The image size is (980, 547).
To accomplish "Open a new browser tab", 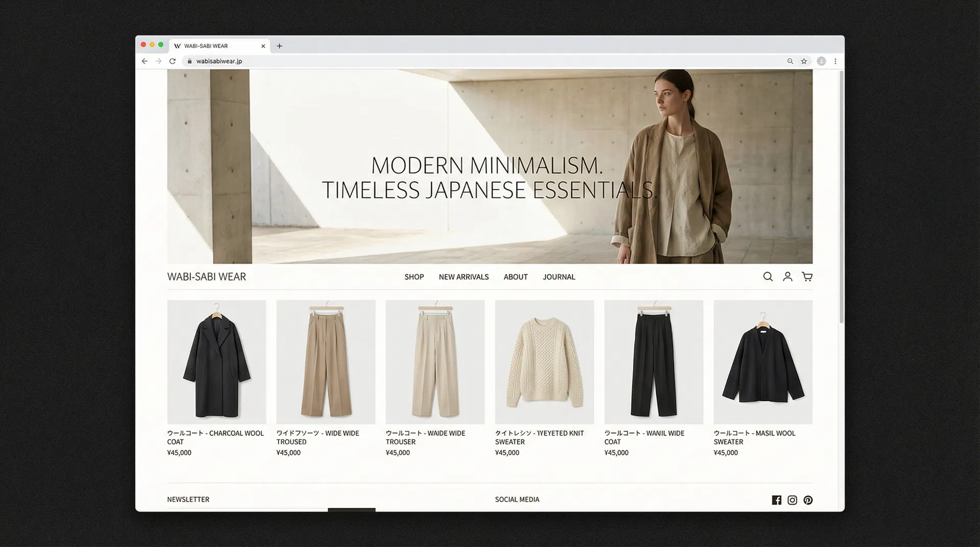I will coord(279,45).
